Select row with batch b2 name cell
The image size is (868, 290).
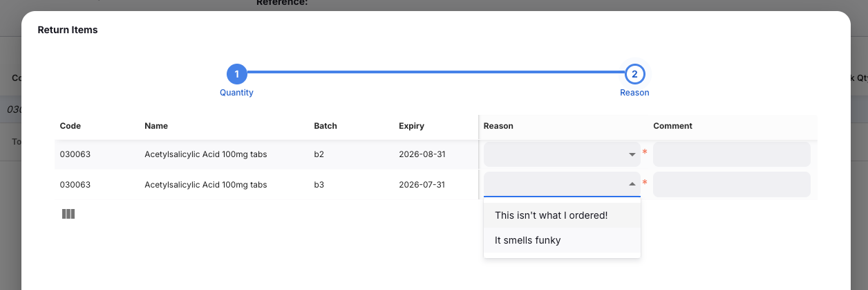(205, 154)
